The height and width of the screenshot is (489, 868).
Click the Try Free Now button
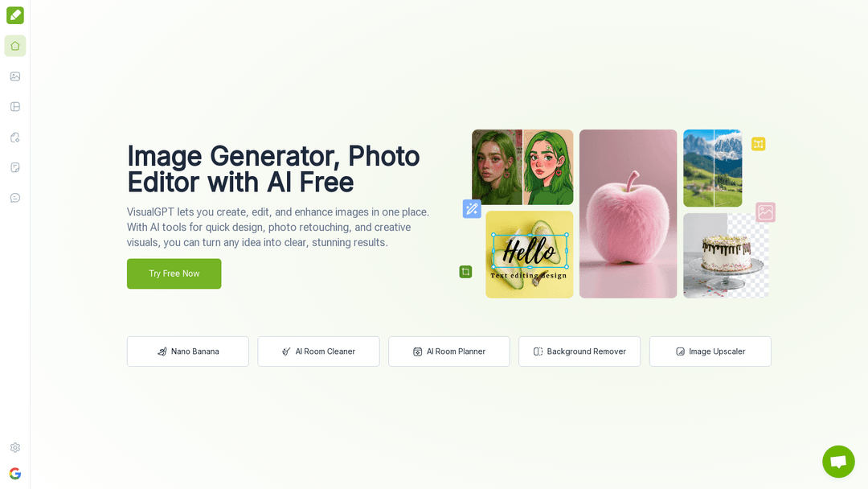[x=174, y=273]
